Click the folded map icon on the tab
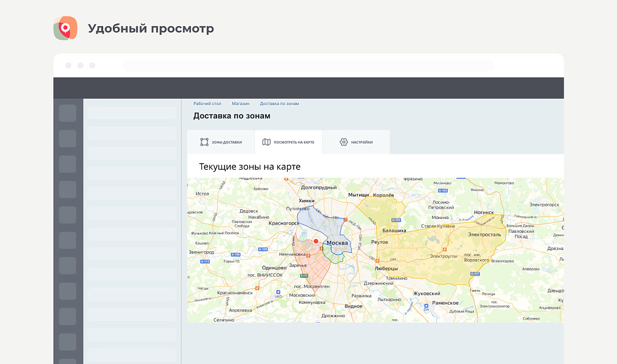The image size is (617, 364). point(266,142)
